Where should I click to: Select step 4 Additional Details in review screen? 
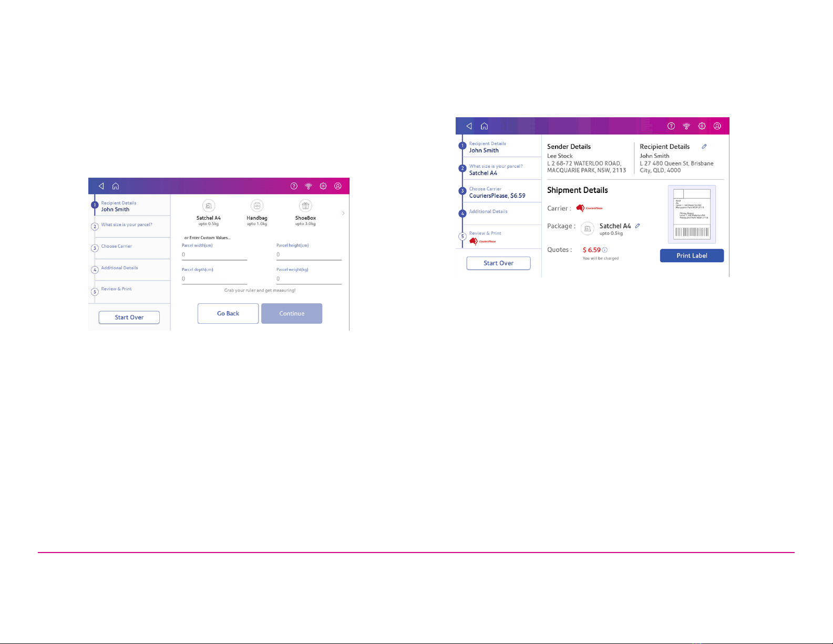click(x=499, y=213)
